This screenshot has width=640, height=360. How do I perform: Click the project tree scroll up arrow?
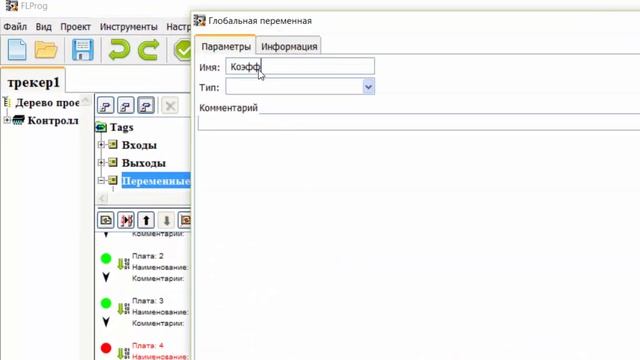[x=86, y=100]
